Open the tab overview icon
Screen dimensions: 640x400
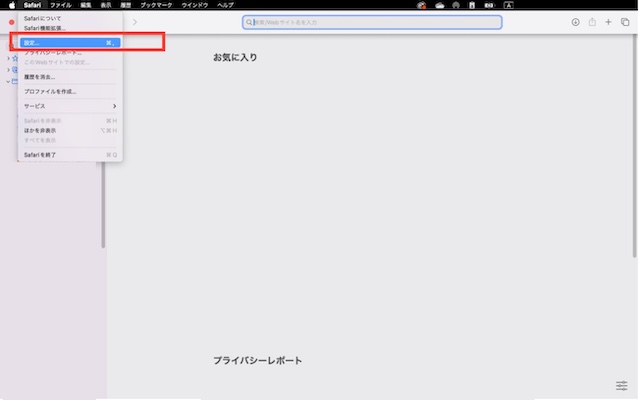(x=624, y=22)
